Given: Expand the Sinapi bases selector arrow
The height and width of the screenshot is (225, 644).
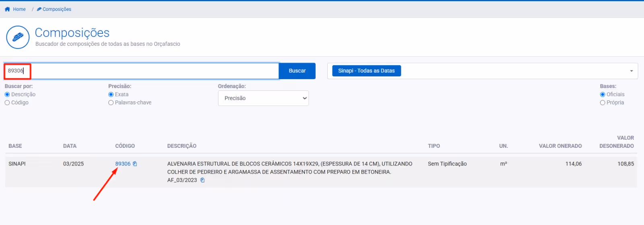Looking at the screenshot, I should coord(631,71).
